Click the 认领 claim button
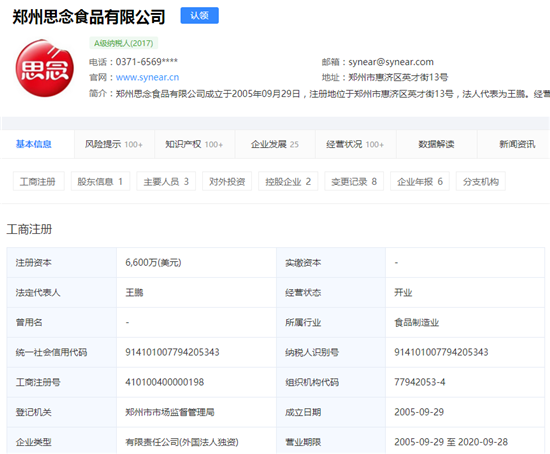This screenshot has height=454, width=550. pyautogui.click(x=200, y=15)
